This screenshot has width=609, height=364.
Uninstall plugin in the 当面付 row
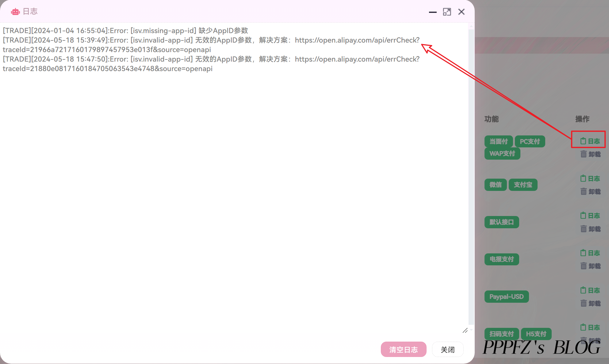pos(591,154)
